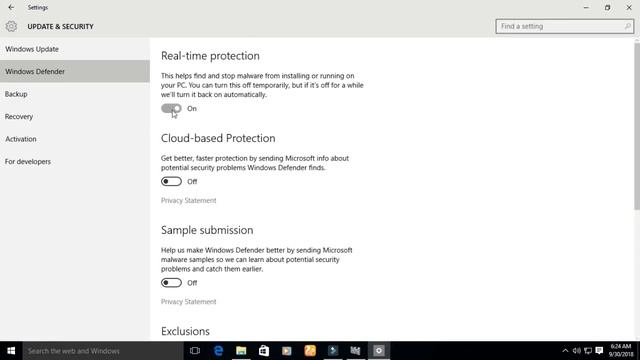Open the Windows Start menu
The image size is (640, 360).
11,351
